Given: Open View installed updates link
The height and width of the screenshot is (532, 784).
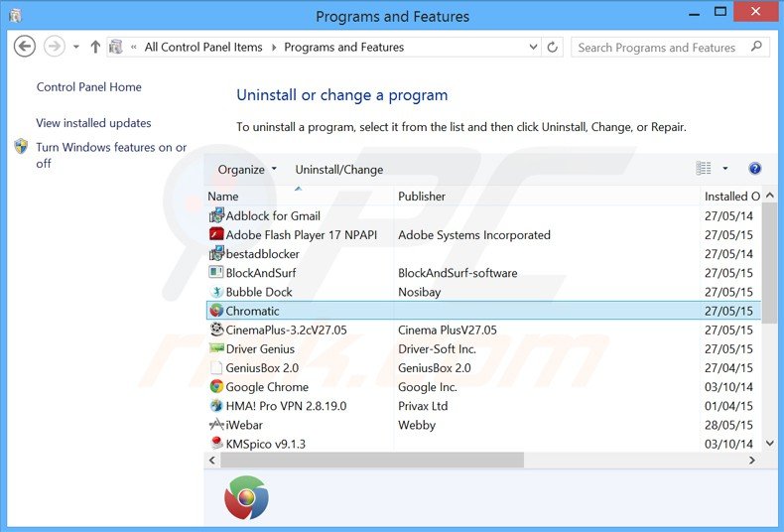Looking at the screenshot, I should point(93,123).
